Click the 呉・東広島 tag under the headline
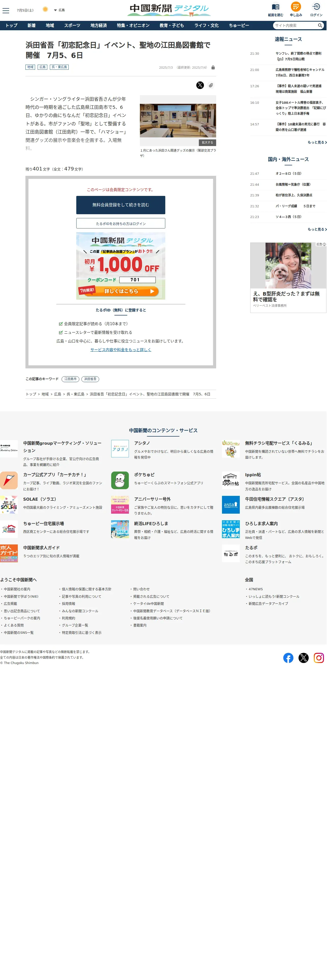This screenshot has height=980, width=327. coord(59,67)
